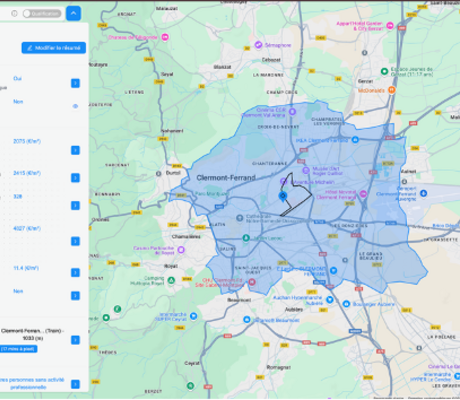Select the IKEA Clermont-Ferrand shopping pin
The image size is (460, 400).
(355, 140)
